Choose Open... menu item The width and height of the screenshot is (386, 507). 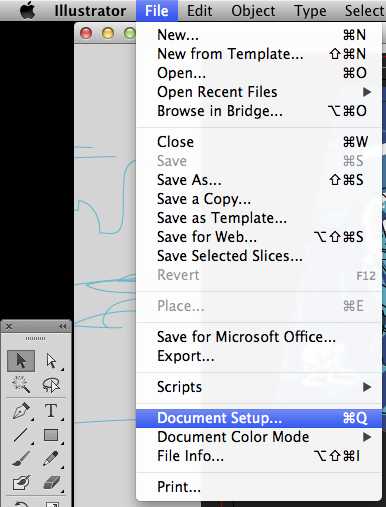pyautogui.click(x=259, y=73)
